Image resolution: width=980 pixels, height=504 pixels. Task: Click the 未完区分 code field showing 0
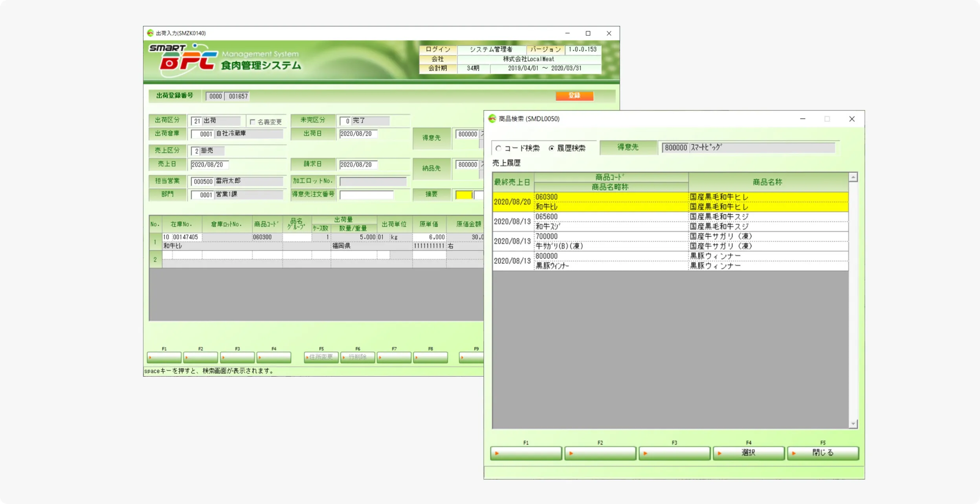tap(345, 121)
